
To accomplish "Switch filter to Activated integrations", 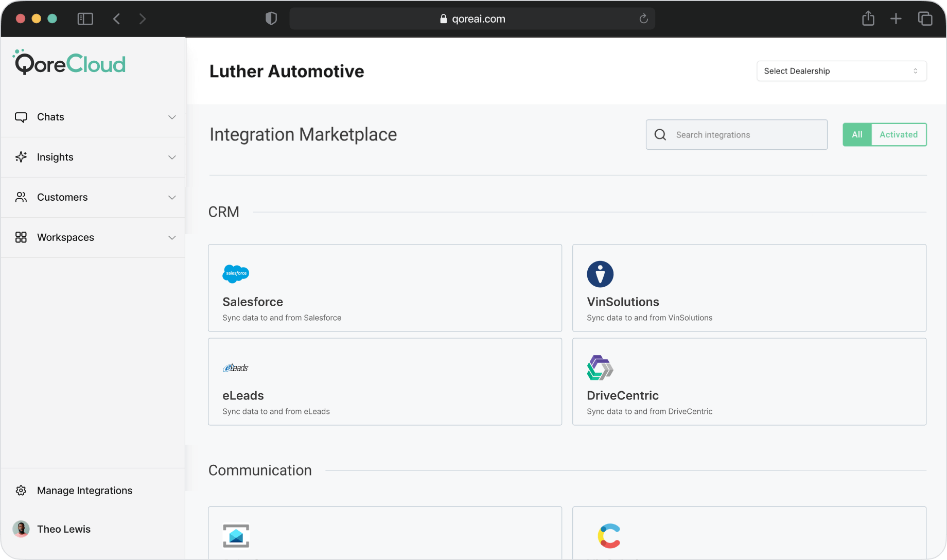I will [x=898, y=135].
